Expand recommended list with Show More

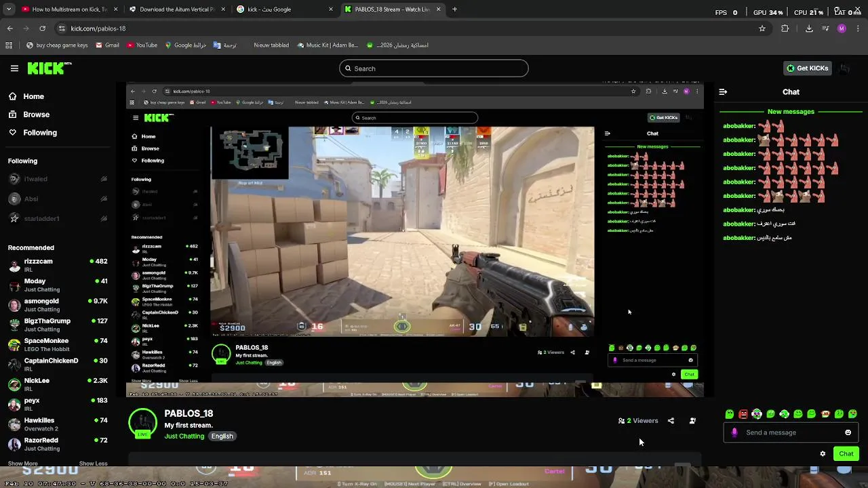coord(22,464)
